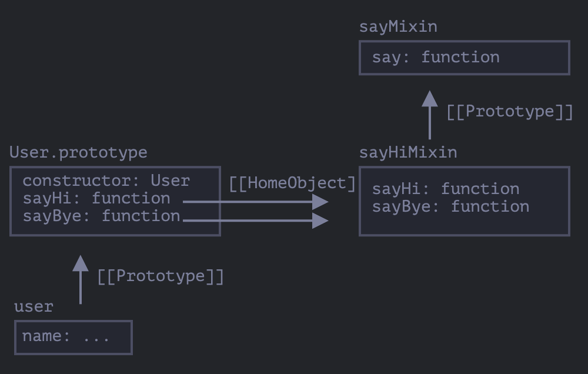Click the ellipsis value after name
Viewport: 588px width, 374px height.
point(96,336)
